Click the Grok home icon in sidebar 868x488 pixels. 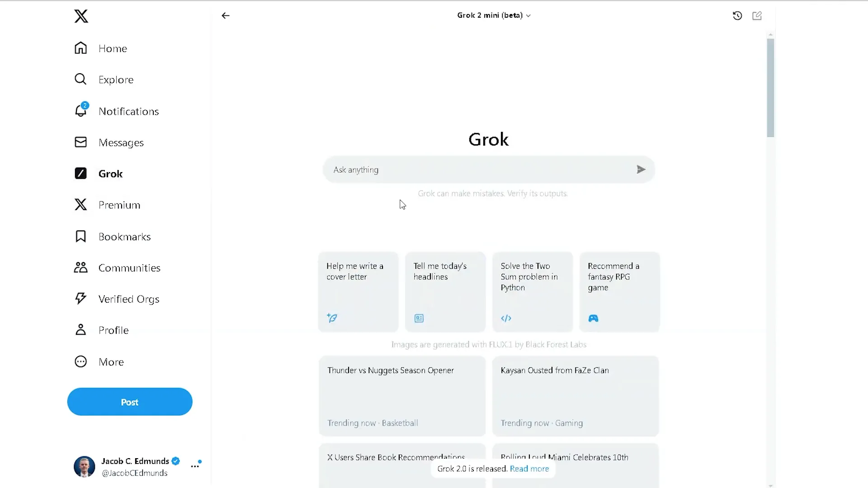pos(80,174)
